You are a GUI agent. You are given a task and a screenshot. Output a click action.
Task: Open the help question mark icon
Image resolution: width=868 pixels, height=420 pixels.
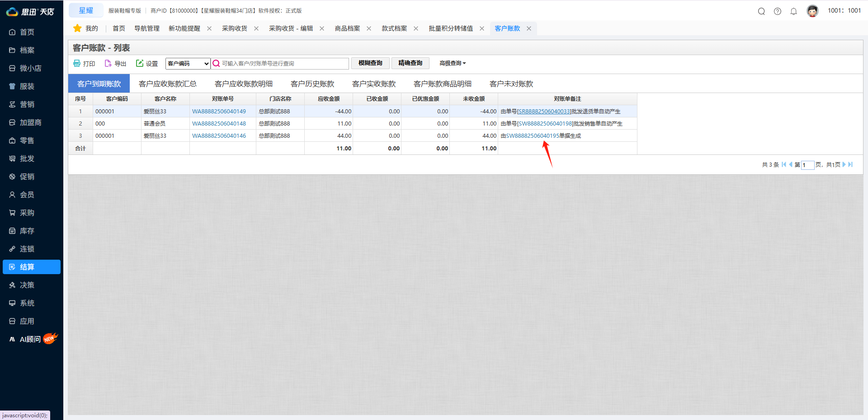[778, 11]
